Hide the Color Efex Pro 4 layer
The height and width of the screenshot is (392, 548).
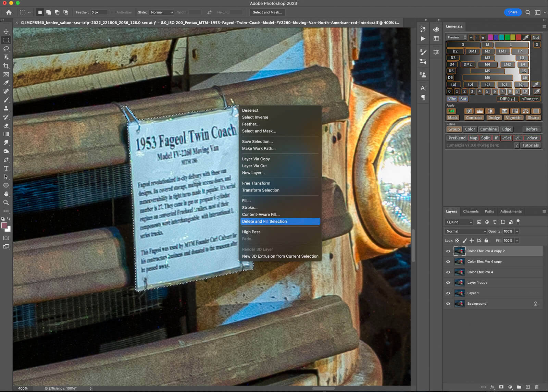point(448,272)
